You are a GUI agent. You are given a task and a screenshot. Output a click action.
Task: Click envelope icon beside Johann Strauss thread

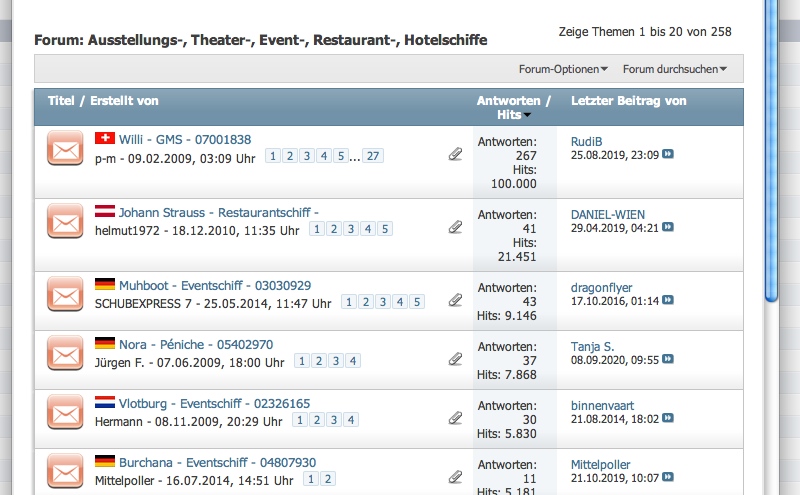[65, 221]
